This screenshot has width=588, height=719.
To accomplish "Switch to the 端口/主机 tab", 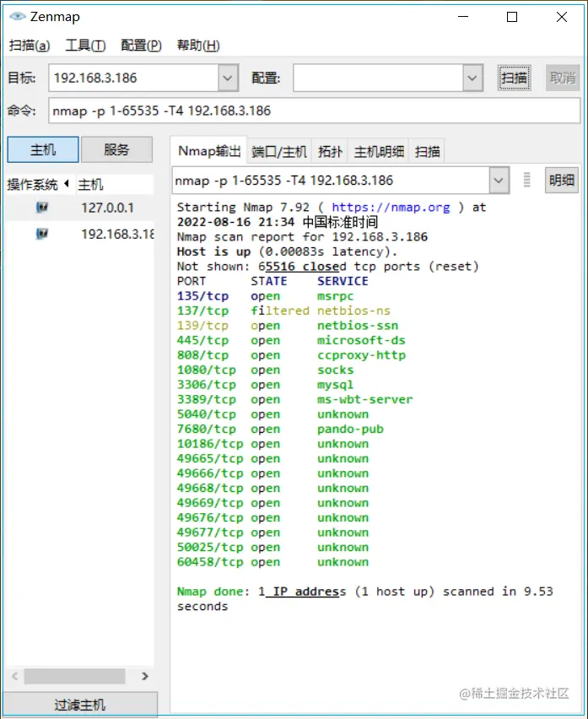I will (x=279, y=151).
